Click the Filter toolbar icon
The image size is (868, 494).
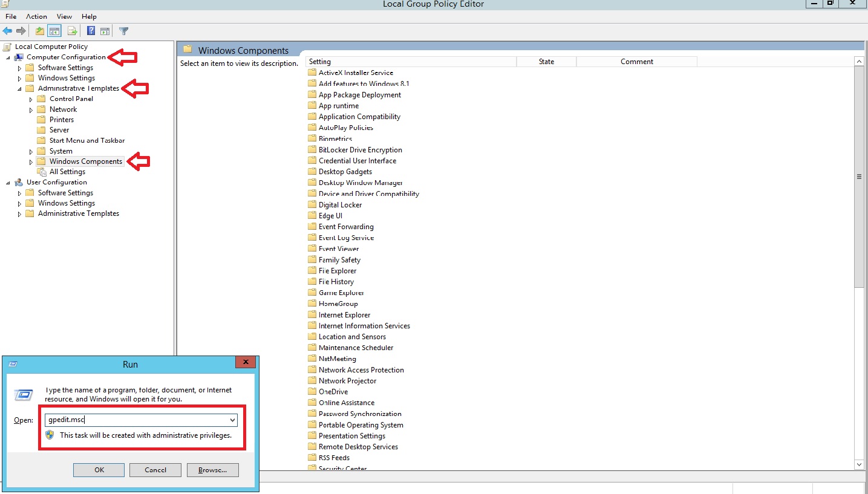[124, 31]
